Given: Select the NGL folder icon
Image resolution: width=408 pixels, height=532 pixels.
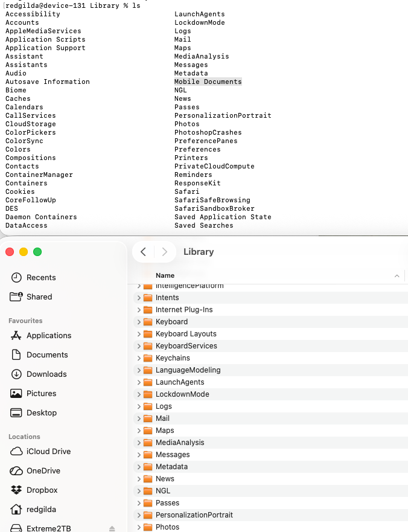Looking at the screenshot, I should click(148, 491).
